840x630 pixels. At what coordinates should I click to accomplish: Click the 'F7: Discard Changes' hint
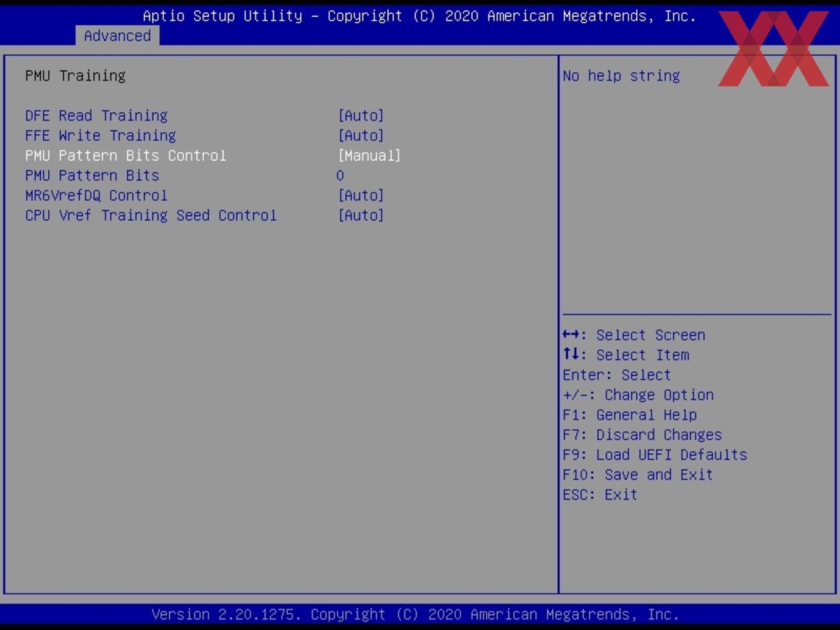pyautogui.click(x=642, y=435)
